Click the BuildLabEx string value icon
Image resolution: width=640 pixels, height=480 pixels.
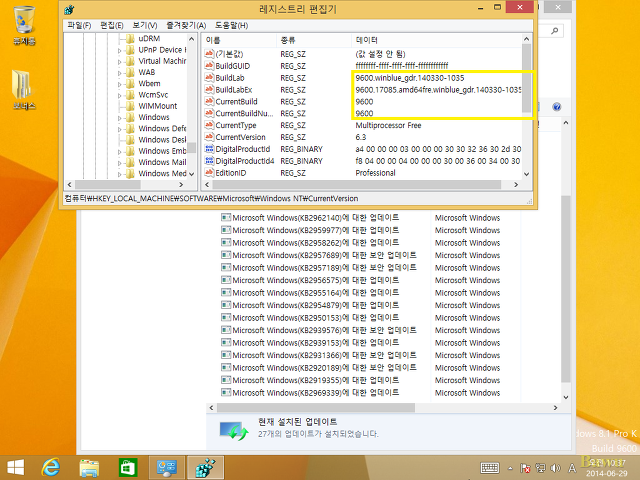point(209,89)
